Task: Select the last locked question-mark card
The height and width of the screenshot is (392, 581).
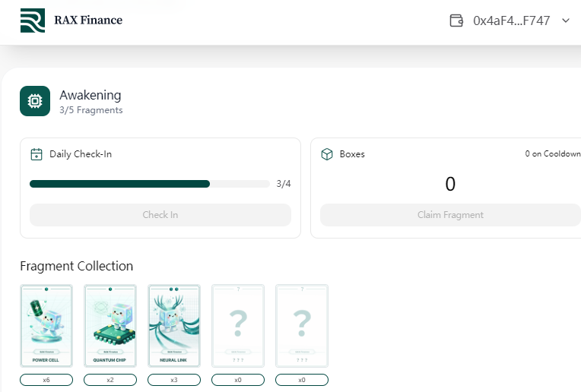Action: 302,326
